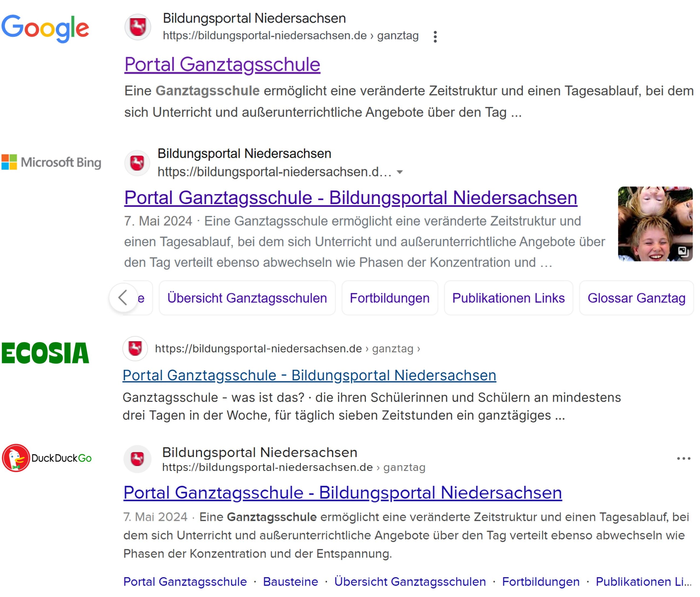Click the '7. Mai 2024' date in DuckDuckGo snippet
The height and width of the screenshot is (597, 700).
155,517
